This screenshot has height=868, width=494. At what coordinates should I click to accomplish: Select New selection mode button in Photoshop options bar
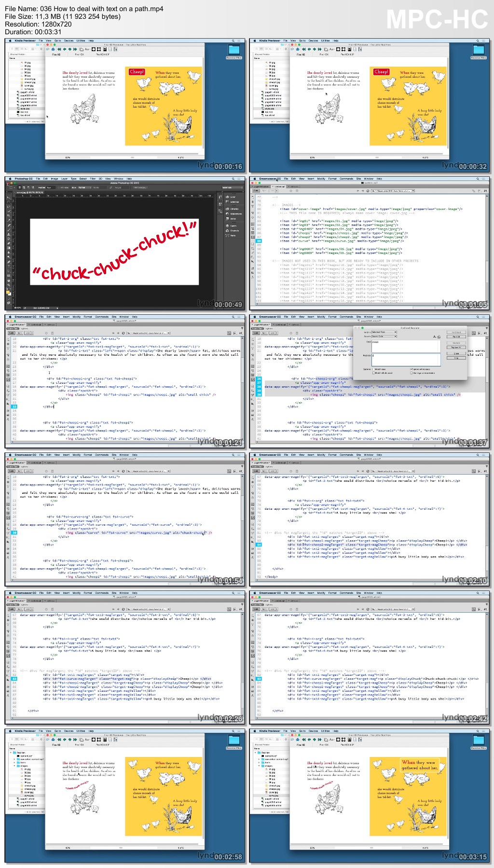click(20, 188)
